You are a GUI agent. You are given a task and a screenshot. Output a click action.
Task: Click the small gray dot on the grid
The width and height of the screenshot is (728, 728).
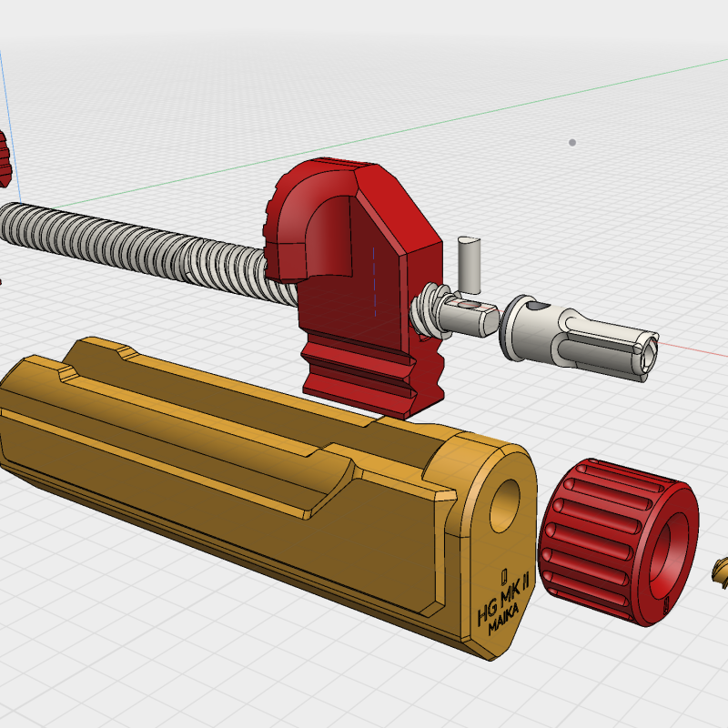pos(572,143)
